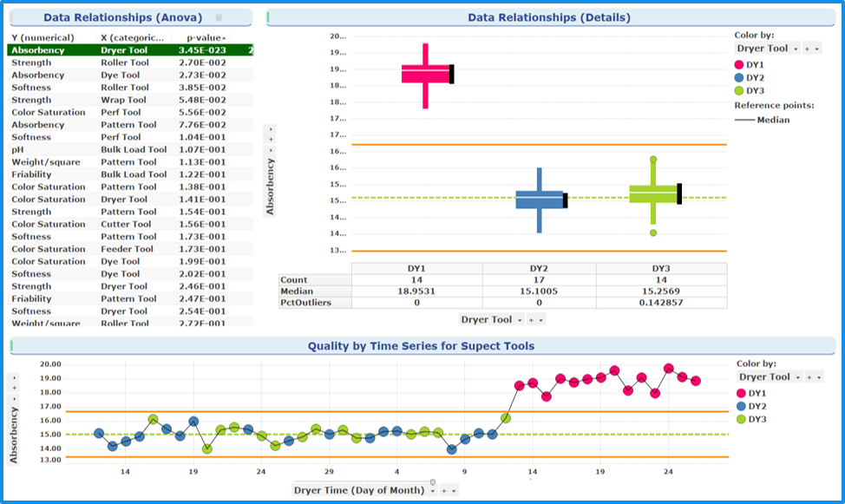Click the Median reference points legend entry
Image resolution: width=845 pixels, height=504 pixels.
(762, 120)
